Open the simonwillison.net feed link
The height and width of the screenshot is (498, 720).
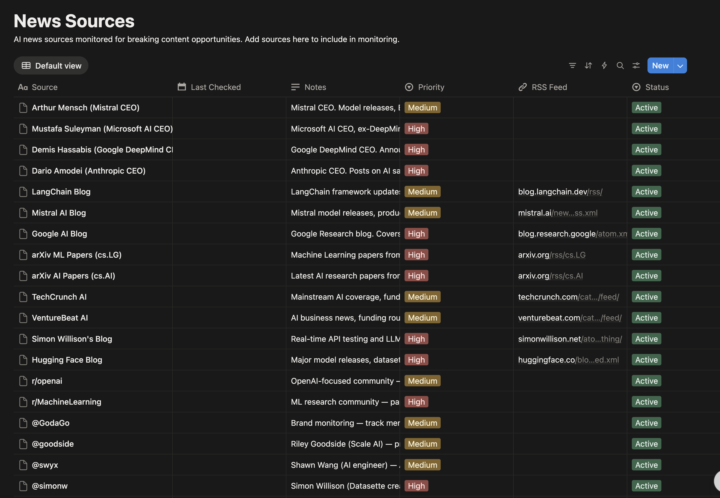coord(570,339)
